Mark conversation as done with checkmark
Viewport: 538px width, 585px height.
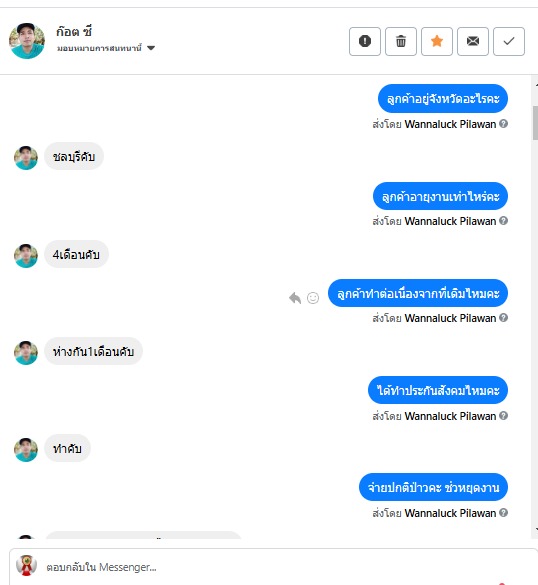click(509, 41)
